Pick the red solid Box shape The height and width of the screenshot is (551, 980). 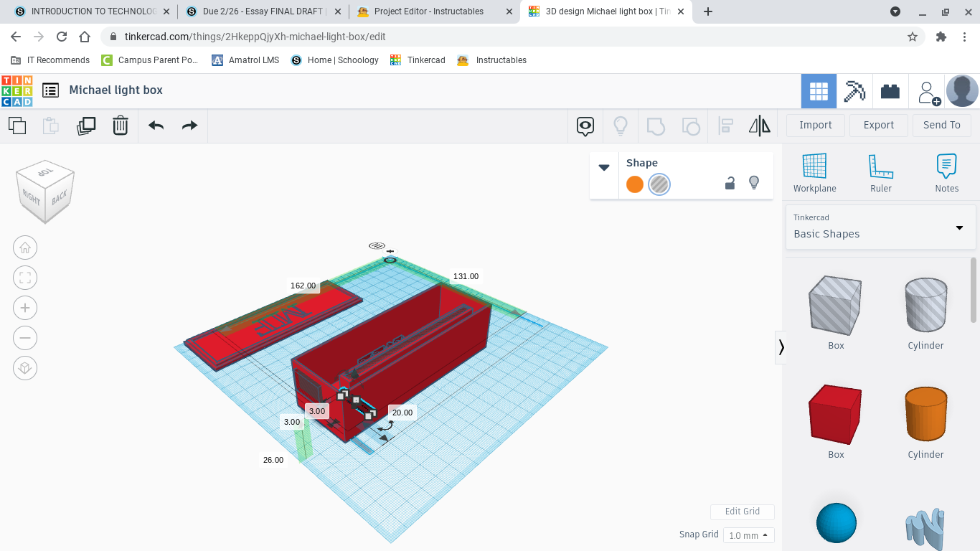(836, 415)
